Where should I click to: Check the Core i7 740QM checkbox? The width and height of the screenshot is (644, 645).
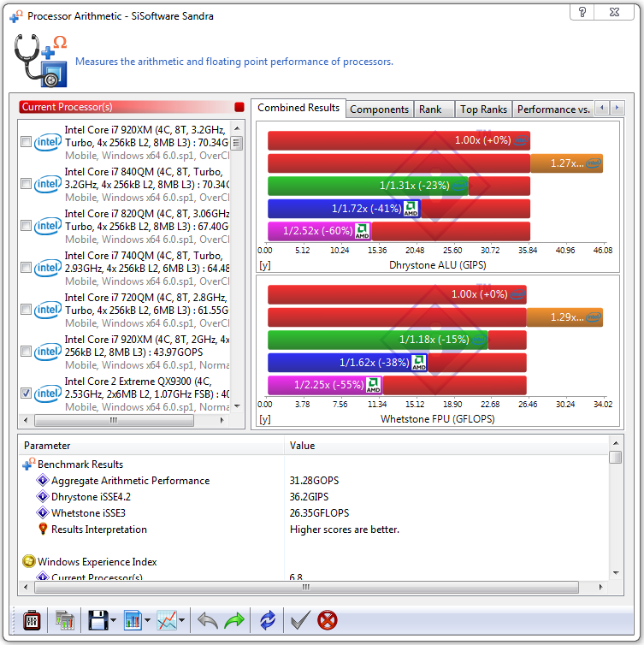26,268
